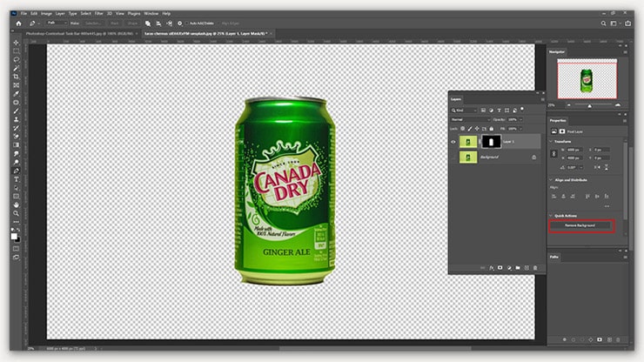
Task: Click the foreground color swatch
Action: point(14,233)
